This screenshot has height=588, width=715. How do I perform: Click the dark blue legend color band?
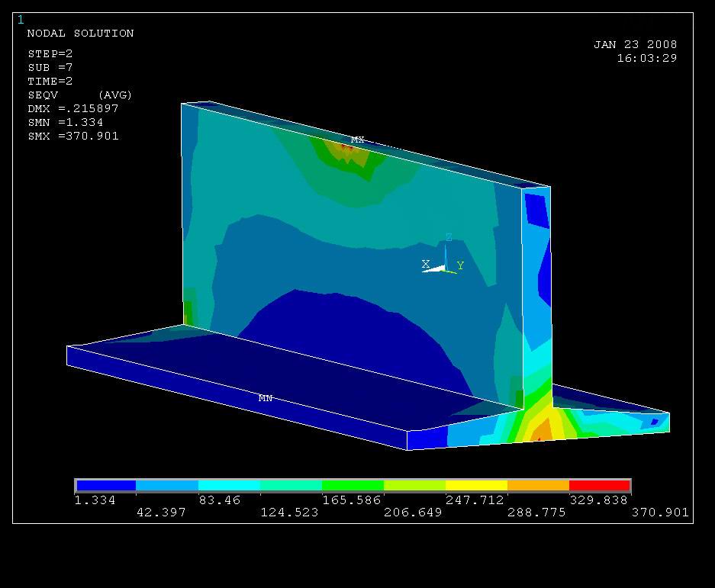pos(106,486)
